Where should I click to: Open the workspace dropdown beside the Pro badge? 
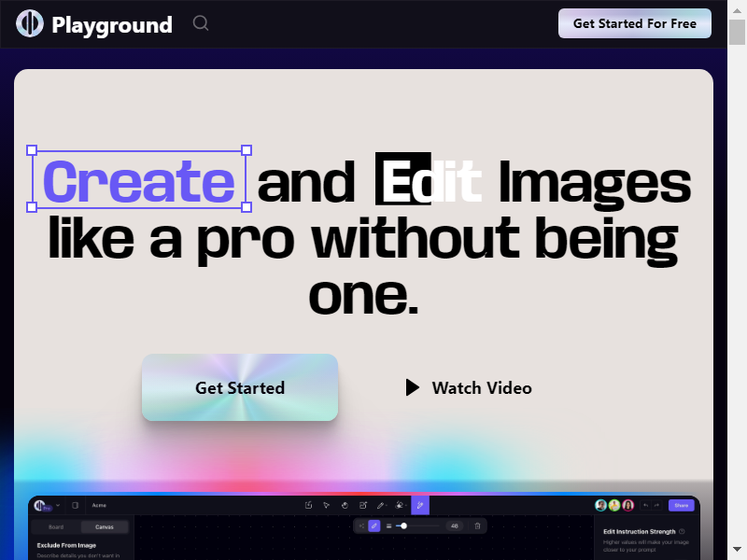[57, 506]
